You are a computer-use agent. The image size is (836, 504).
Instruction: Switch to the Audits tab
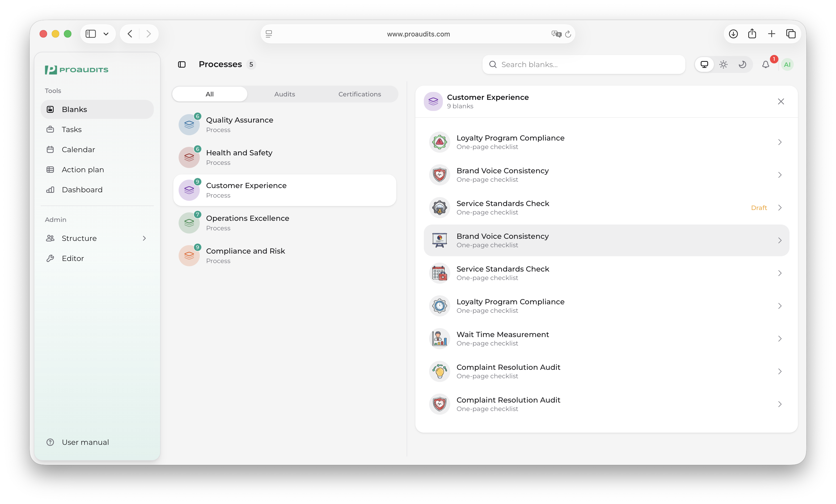(285, 94)
